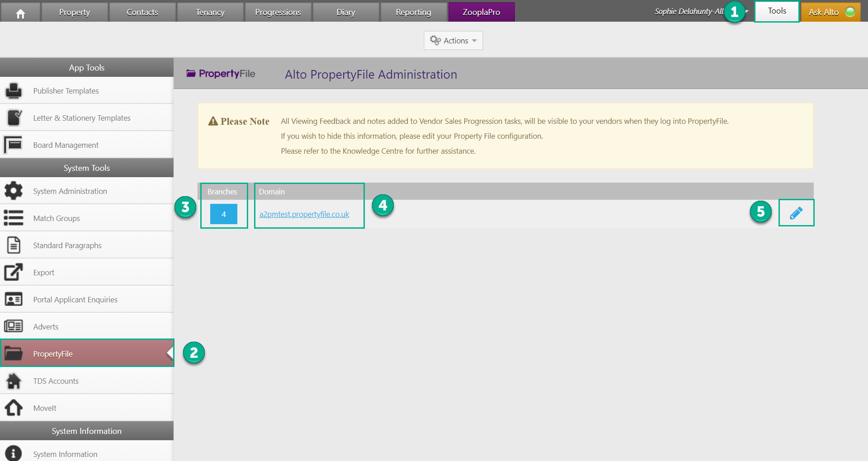The width and height of the screenshot is (868, 461).
Task: Switch to the ZooplaPro tab
Action: point(481,12)
